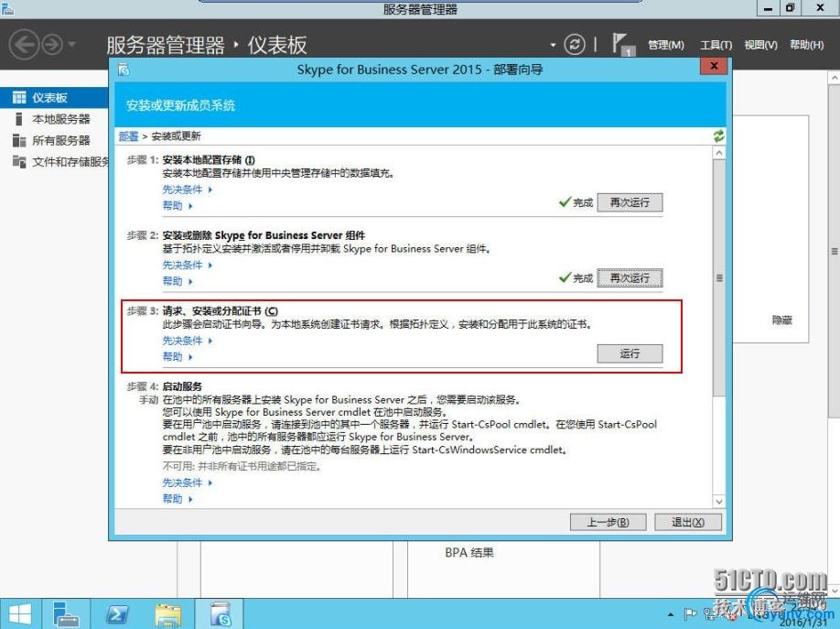Expand 帮助 under step 3
Screen dimensions: 840x629
click(x=178, y=356)
